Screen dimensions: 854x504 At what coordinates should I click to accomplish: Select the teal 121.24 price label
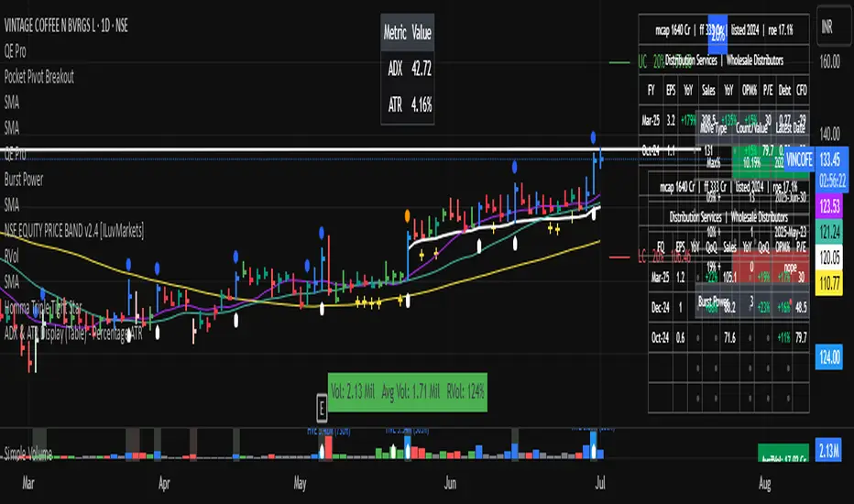829,232
